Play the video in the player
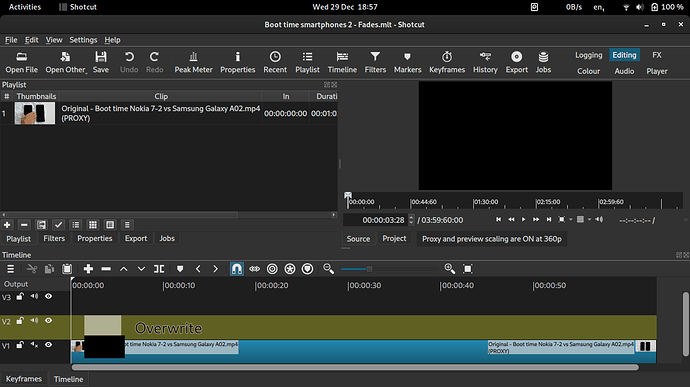 click(523, 219)
